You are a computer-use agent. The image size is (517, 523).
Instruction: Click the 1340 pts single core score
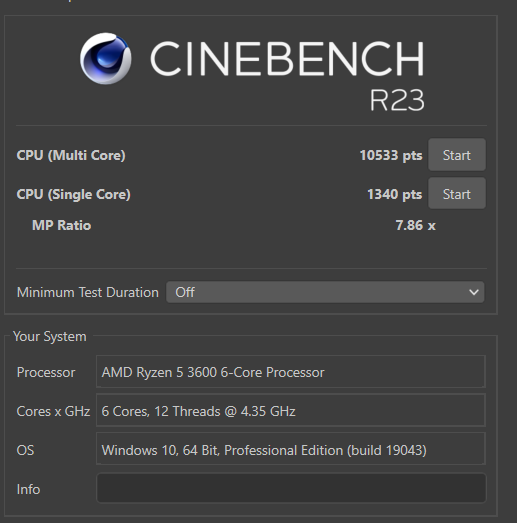pos(395,194)
